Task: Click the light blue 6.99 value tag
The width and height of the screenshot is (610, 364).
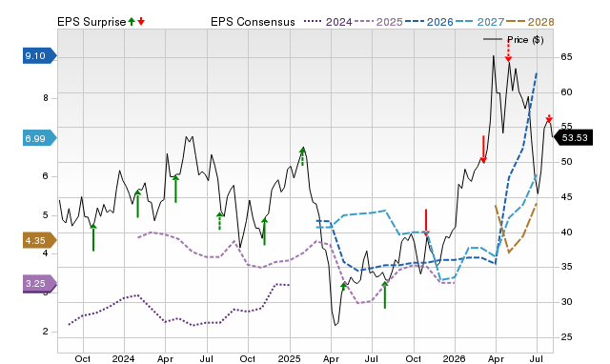Action: click(x=39, y=138)
